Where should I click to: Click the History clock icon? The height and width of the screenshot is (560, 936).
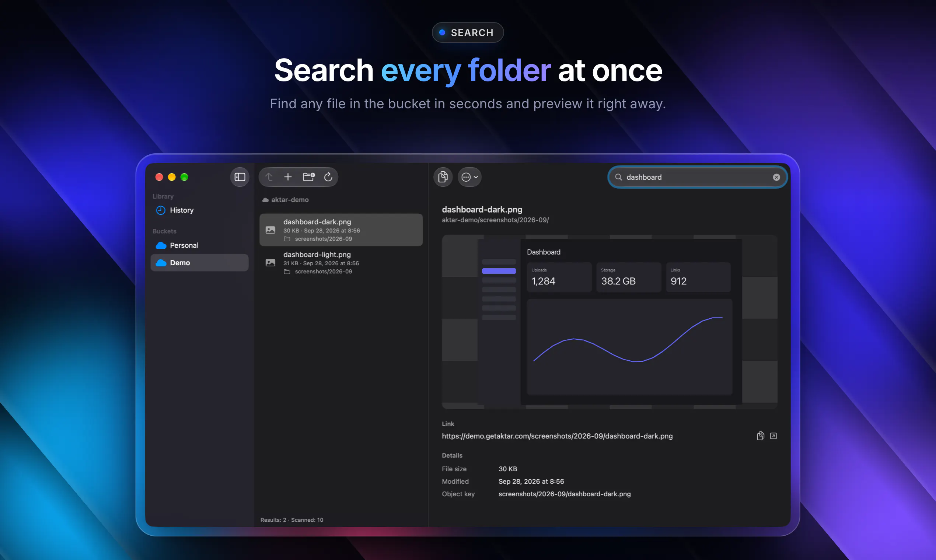(161, 210)
